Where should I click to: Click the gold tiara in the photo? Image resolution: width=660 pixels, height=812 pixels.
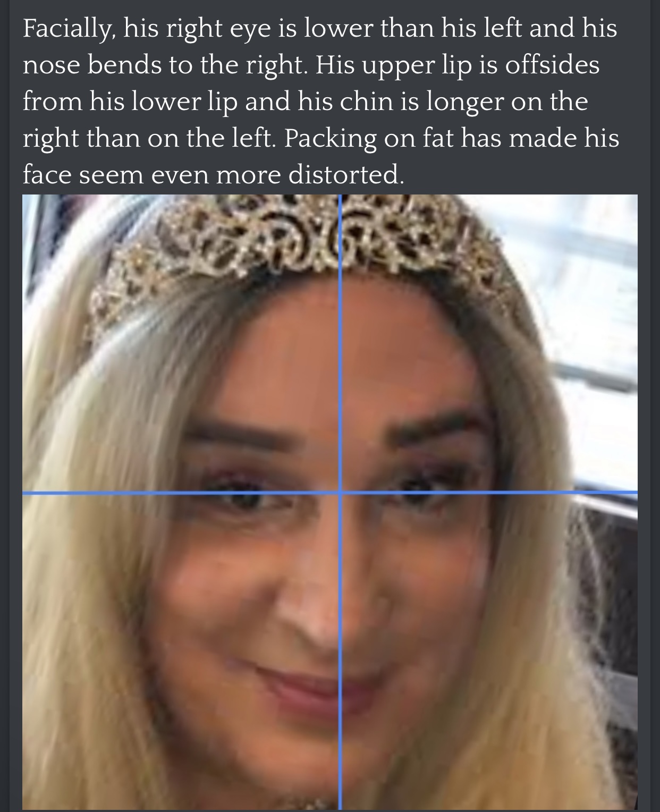pyautogui.click(x=298, y=250)
